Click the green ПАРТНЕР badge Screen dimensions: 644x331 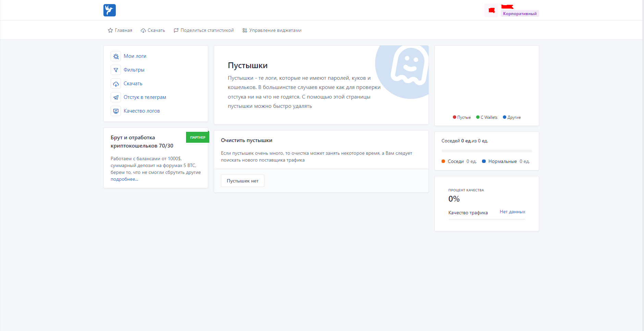pos(198,138)
